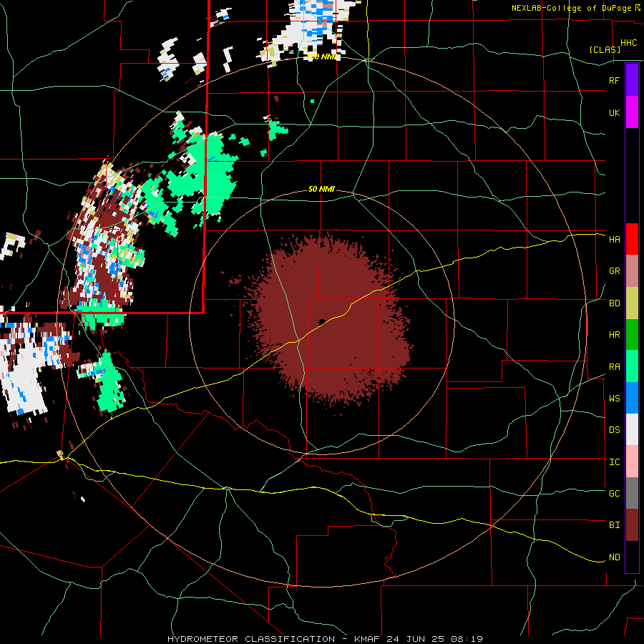The width and height of the screenshot is (644, 644).
Task: Click the purple RF legend swatch
Action: [x=632, y=80]
